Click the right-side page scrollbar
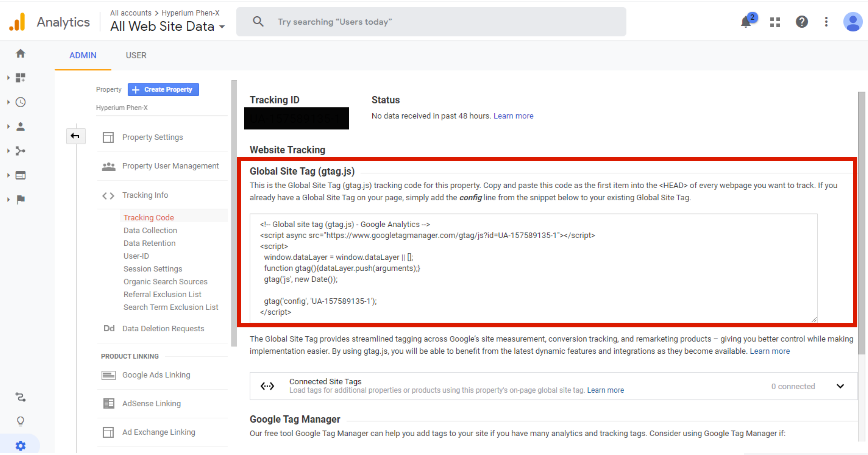Viewport: 868px width, 455px height. click(x=861, y=222)
